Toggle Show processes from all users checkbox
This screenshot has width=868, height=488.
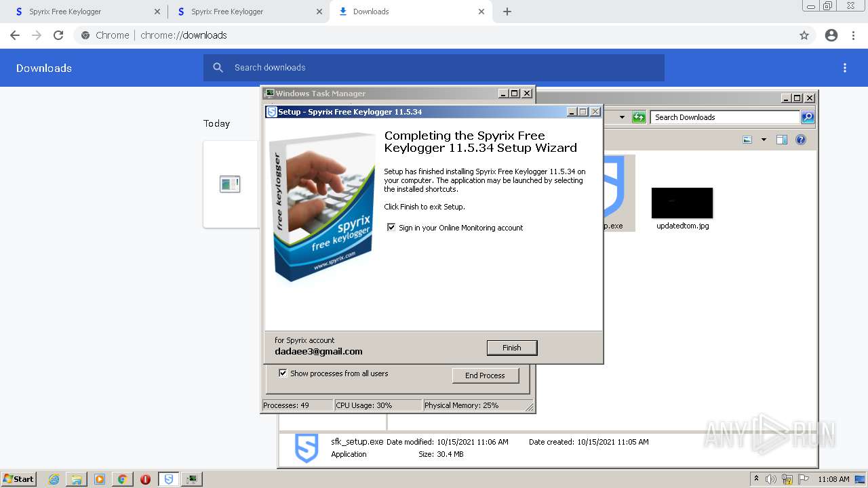pyautogui.click(x=283, y=373)
